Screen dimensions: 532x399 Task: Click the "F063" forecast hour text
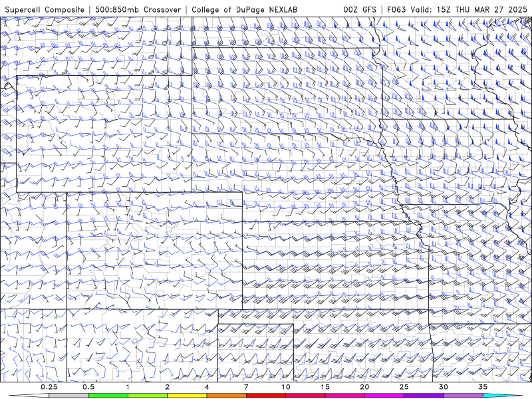point(396,9)
